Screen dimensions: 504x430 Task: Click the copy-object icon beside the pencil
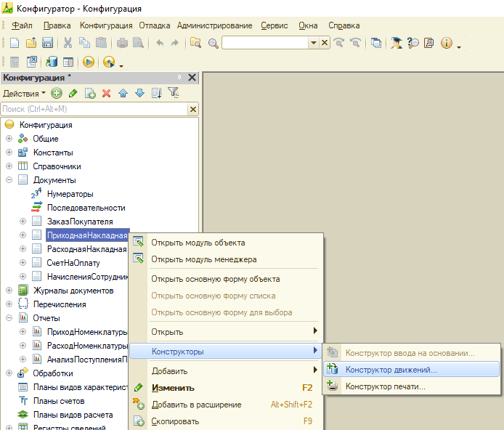pyautogui.click(x=90, y=94)
